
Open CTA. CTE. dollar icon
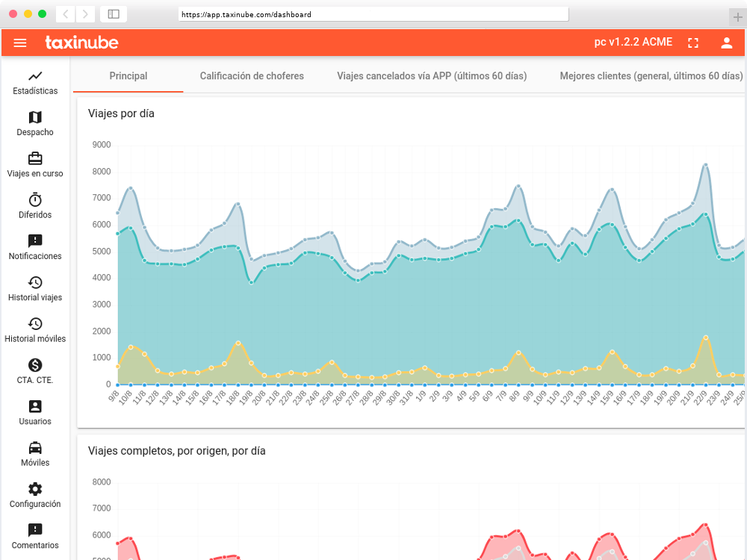click(35, 365)
